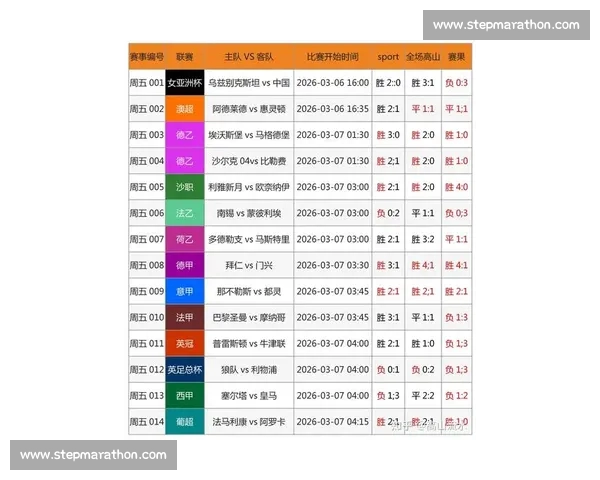Image resolution: width=600 pixels, height=480 pixels.
Task: Click the 南锡 vs 蒙彼利埃 match
Action: pyautogui.click(x=249, y=213)
